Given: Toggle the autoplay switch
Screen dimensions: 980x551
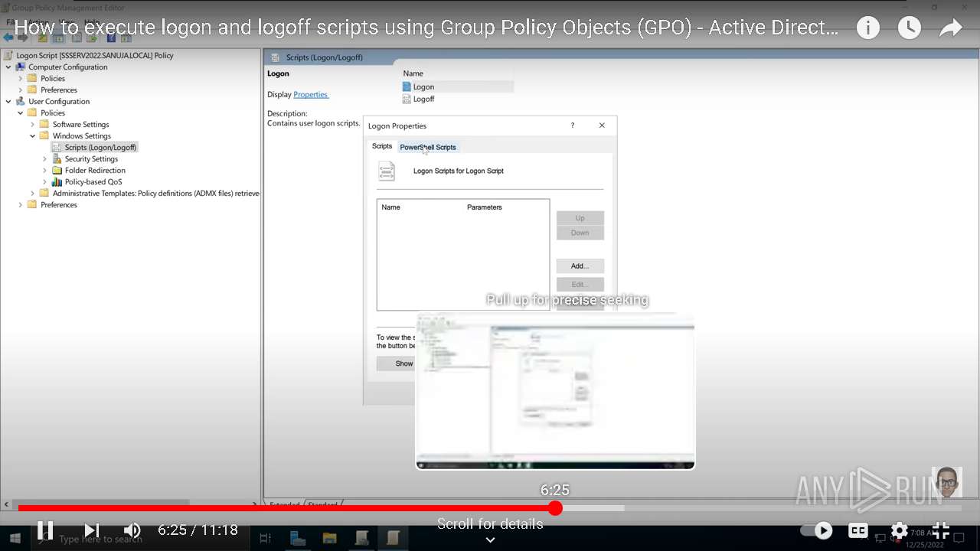Looking at the screenshot, I should [x=816, y=530].
